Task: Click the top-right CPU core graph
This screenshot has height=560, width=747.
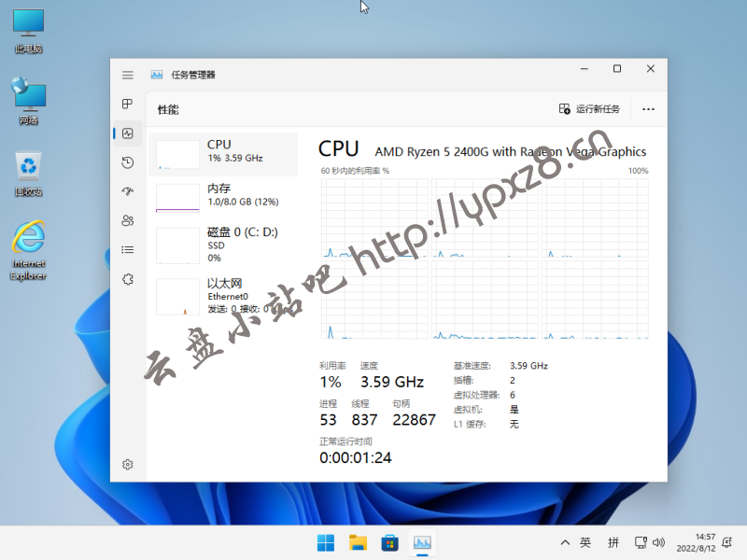Action: (595, 218)
